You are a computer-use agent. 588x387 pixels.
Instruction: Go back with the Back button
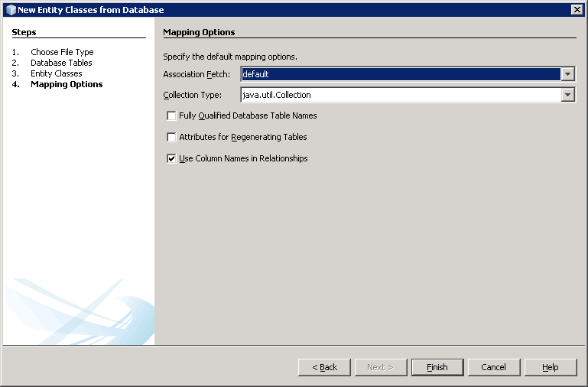[324, 367]
